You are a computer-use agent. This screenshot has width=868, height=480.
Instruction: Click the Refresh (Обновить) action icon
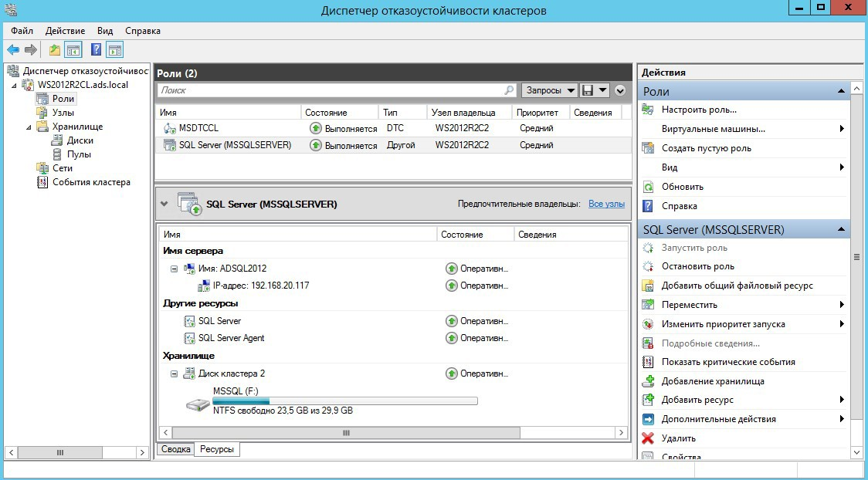coord(648,187)
